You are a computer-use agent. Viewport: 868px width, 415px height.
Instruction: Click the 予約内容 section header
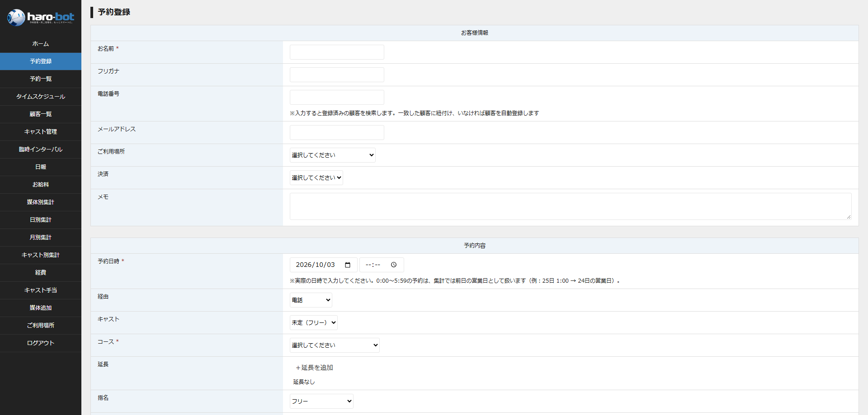point(475,246)
